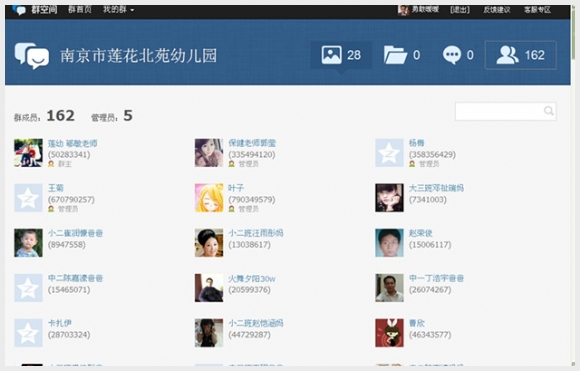Open the 反馈建议 feedback link

point(496,10)
